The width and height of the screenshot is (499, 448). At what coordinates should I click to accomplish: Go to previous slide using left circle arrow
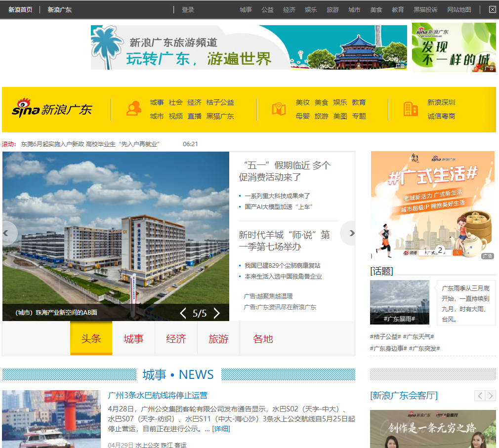click(x=6, y=233)
